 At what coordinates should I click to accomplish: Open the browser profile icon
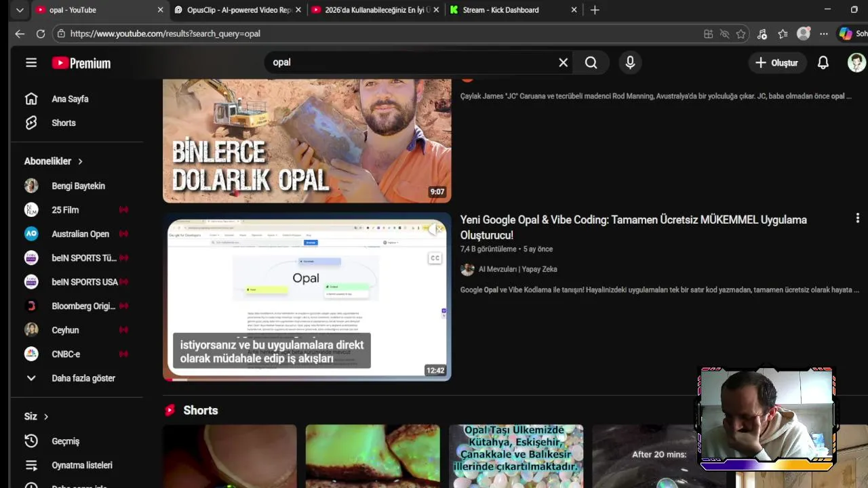pos(804,33)
